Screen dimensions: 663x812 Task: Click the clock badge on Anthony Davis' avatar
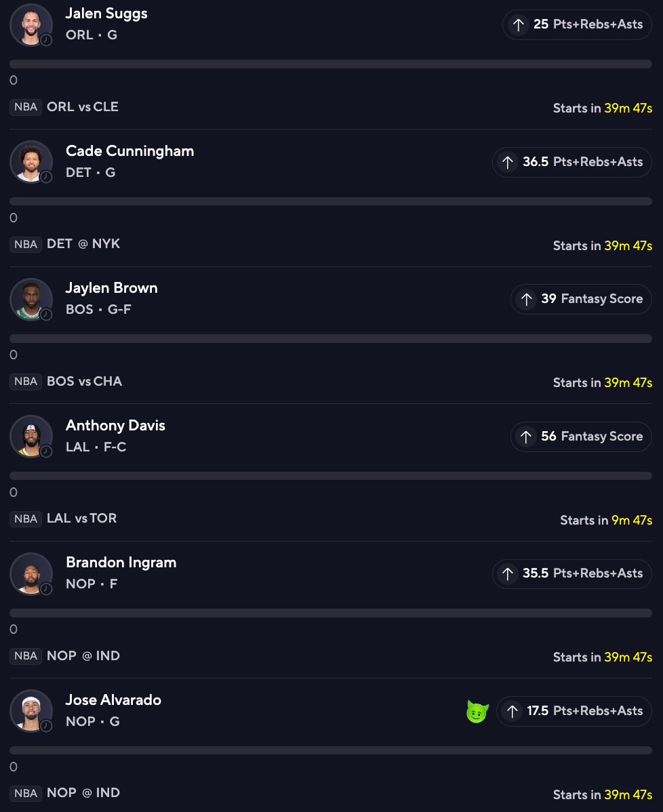(x=46, y=451)
